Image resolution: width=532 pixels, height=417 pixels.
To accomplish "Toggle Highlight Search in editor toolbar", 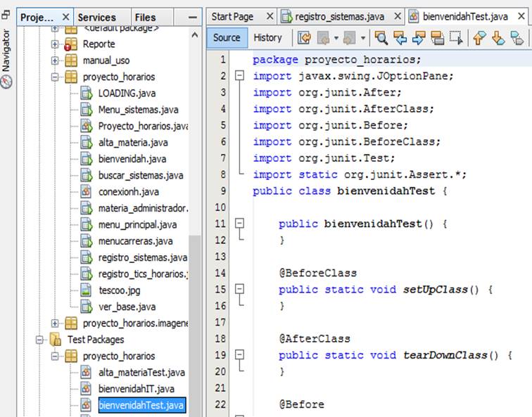I will click(437, 38).
